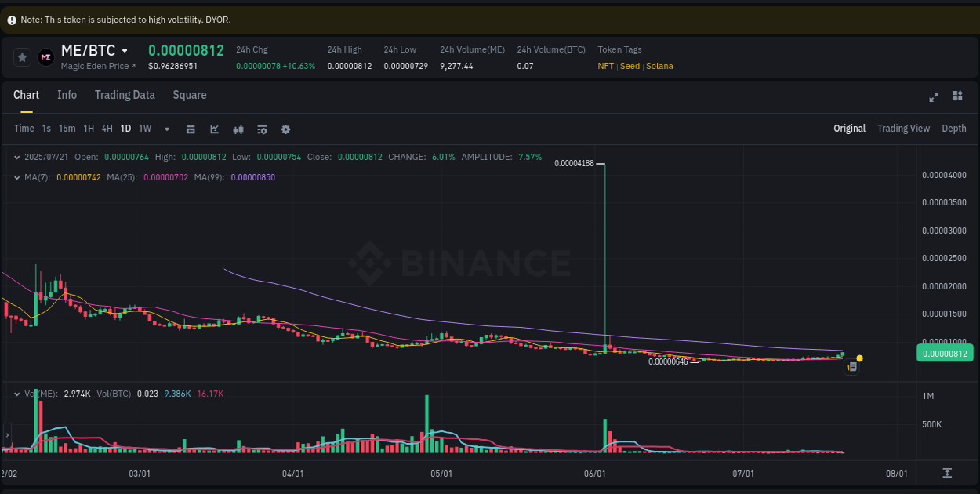980x494 pixels.
Task: Select the 1W timeframe
Action: (144, 129)
